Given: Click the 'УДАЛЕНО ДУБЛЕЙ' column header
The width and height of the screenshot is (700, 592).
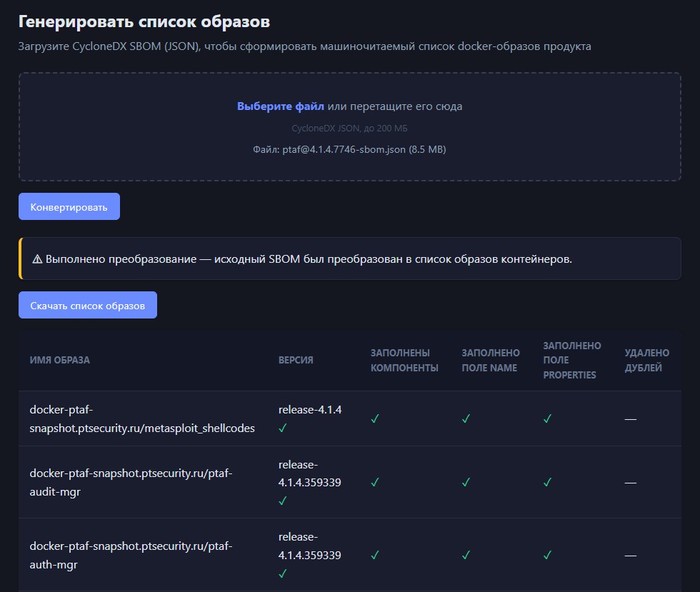Looking at the screenshot, I should (647, 361).
